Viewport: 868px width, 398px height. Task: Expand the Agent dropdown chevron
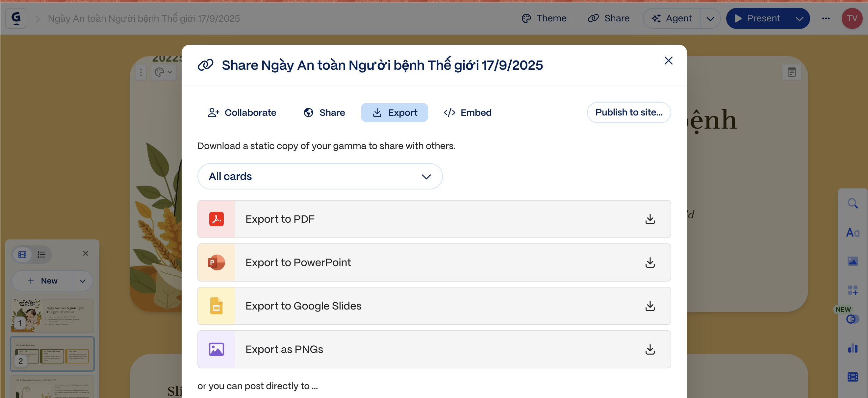(710, 18)
